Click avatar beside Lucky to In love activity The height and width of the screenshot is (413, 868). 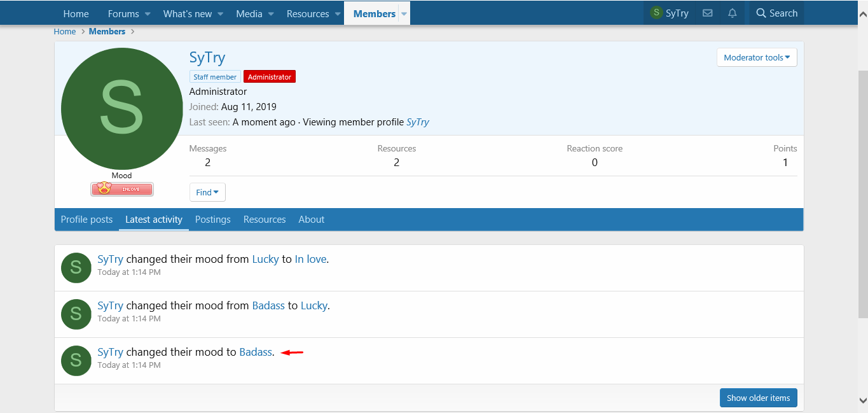pyautogui.click(x=76, y=267)
